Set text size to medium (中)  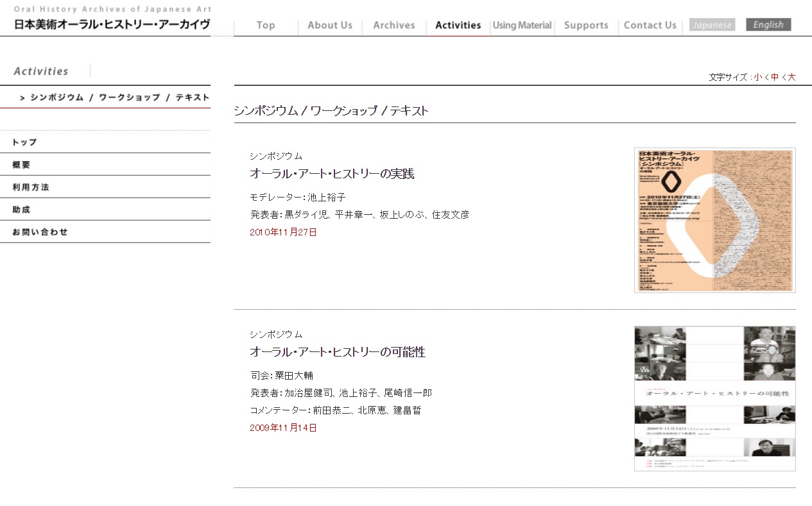775,77
